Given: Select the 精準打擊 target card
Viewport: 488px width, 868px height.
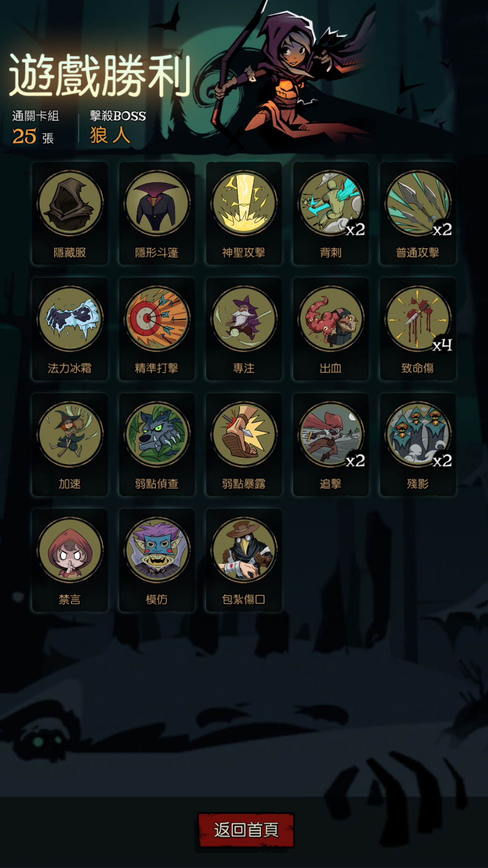Looking at the screenshot, I should pyautogui.click(x=157, y=329).
